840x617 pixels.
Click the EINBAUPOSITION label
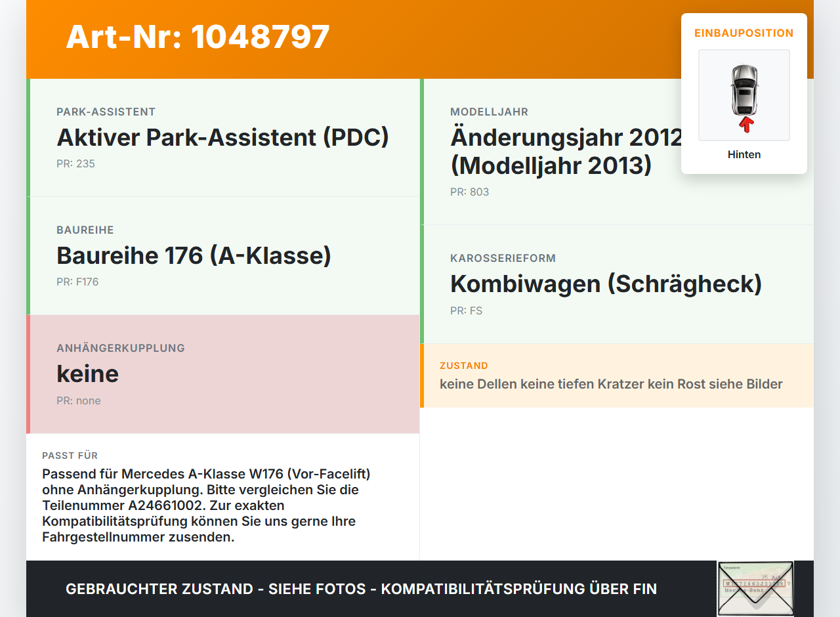[x=744, y=33]
